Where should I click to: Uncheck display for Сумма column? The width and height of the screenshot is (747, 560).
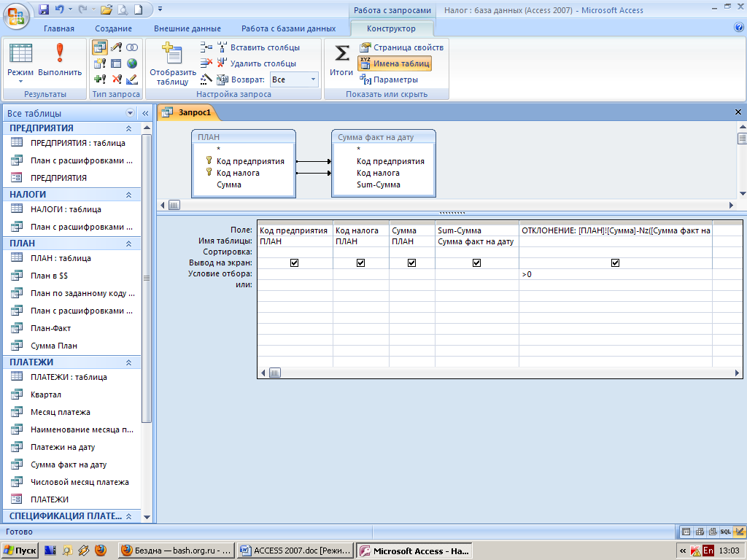[411, 262]
